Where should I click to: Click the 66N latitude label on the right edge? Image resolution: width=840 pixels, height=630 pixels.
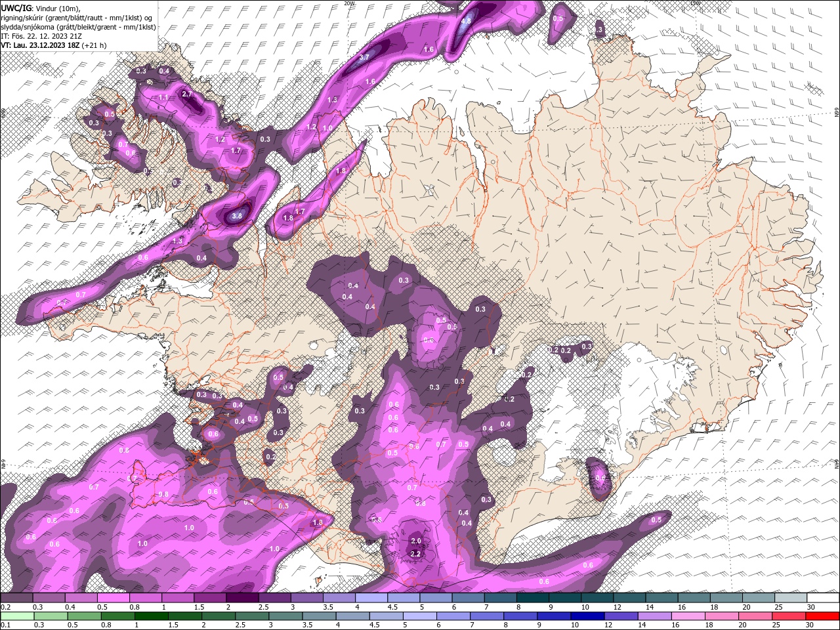point(836,114)
